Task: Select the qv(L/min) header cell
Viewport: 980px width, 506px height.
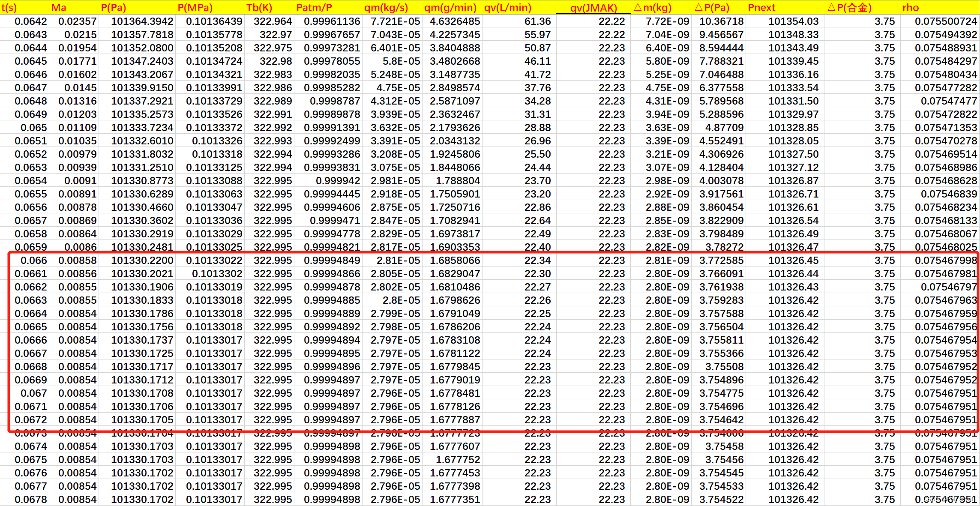Action: (508, 7)
